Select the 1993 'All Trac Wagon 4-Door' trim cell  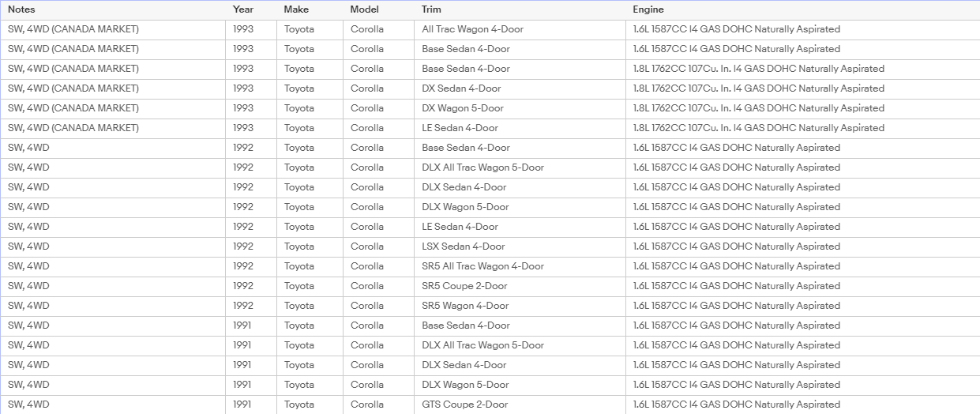click(x=520, y=29)
